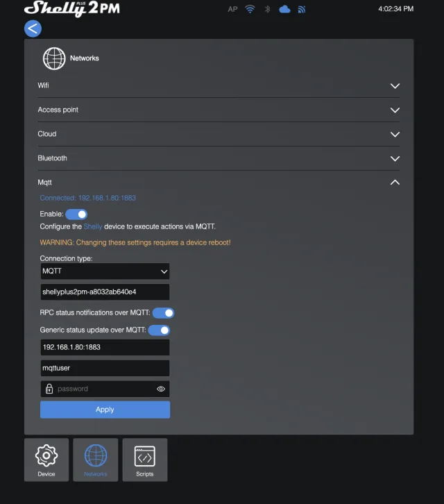Click the WiFi status icon in header
The height and width of the screenshot is (504, 444).
tap(250, 9)
